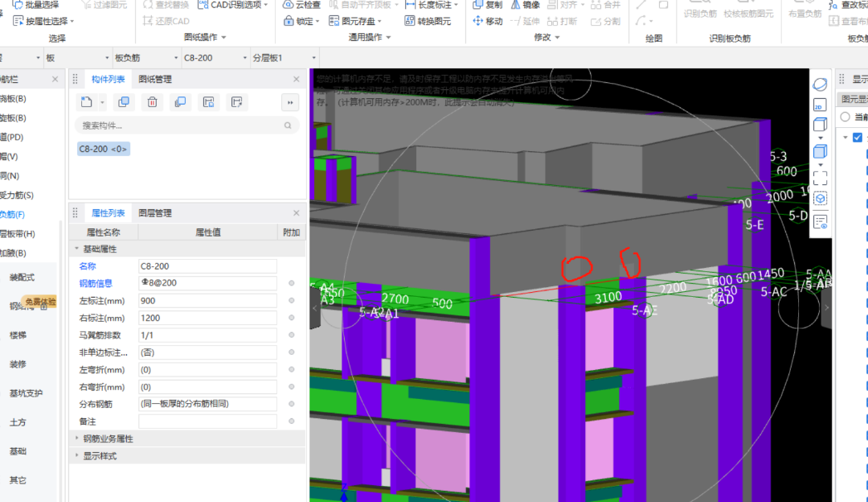Click the wireframe cube view icon
The image size is (868, 502).
820,125
